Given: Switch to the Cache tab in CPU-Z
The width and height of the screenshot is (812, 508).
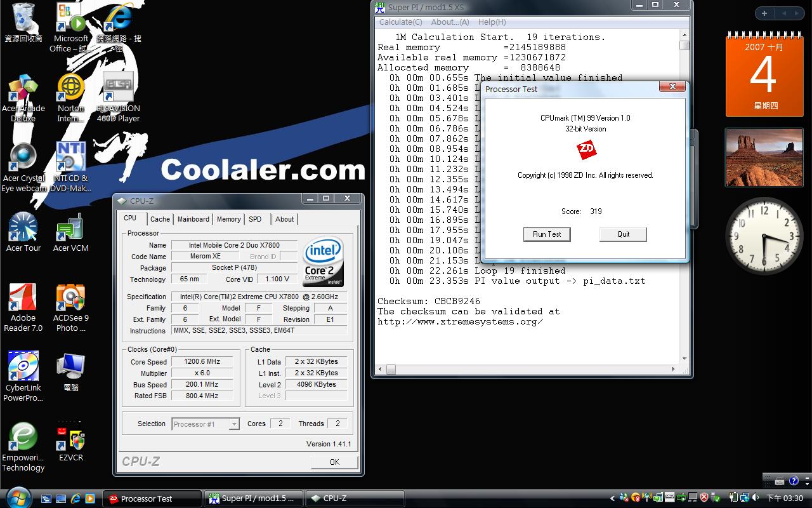Looking at the screenshot, I should point(160,219).
